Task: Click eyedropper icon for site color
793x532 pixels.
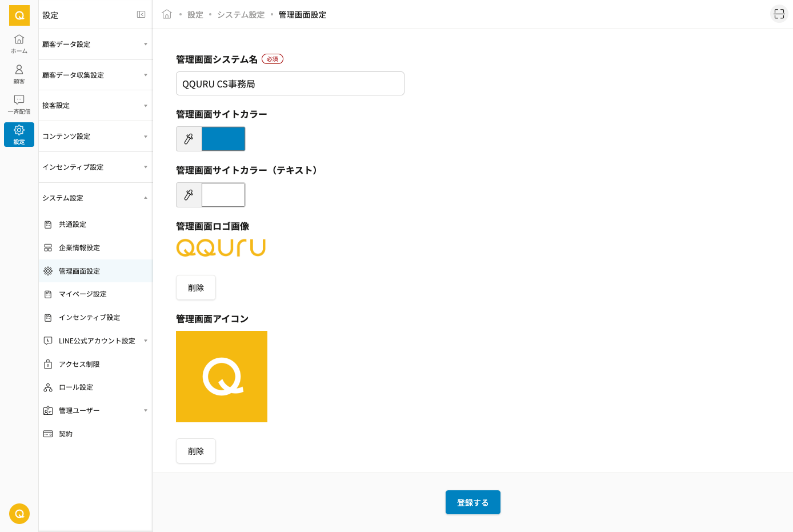Action: point(189,139)
